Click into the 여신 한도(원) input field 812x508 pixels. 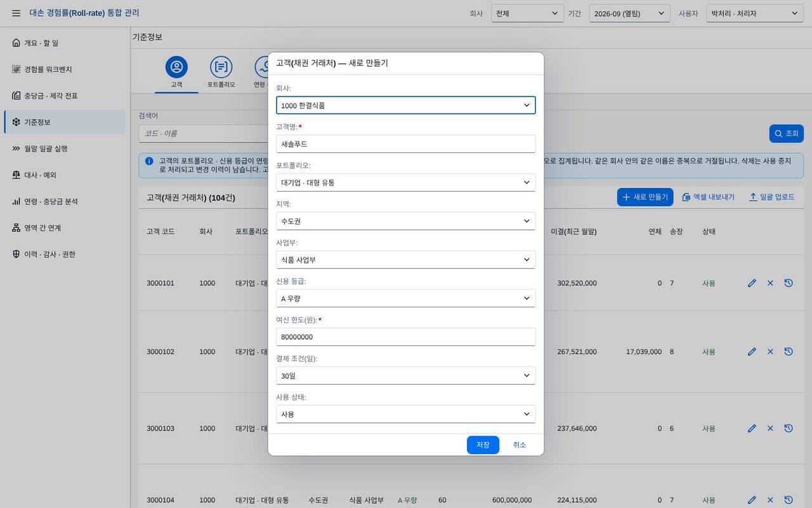tap(406, 337)
